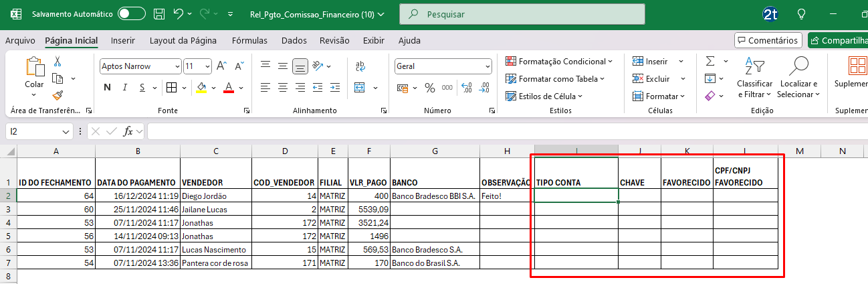Viewport: 868px width, 284px height.
Task: Toggle italic formatting with I button
Action: 124,88
